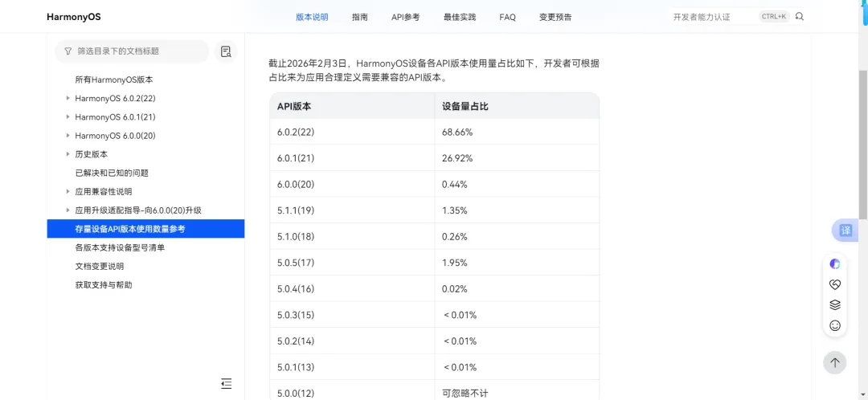Select 所有HarmonyOS版本 in the sidebar
Image resolution: width=868 pixels, height=400 pixels.
[x=114, y=80]
